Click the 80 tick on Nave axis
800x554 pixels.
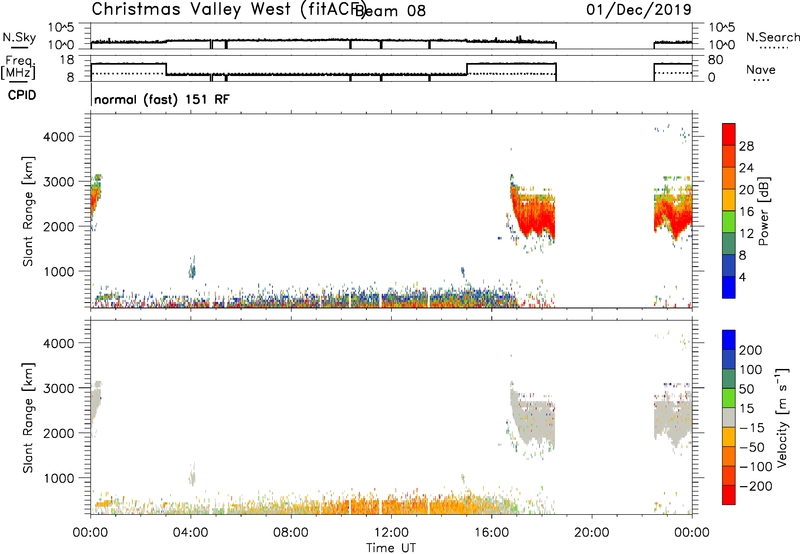point(715,60)
